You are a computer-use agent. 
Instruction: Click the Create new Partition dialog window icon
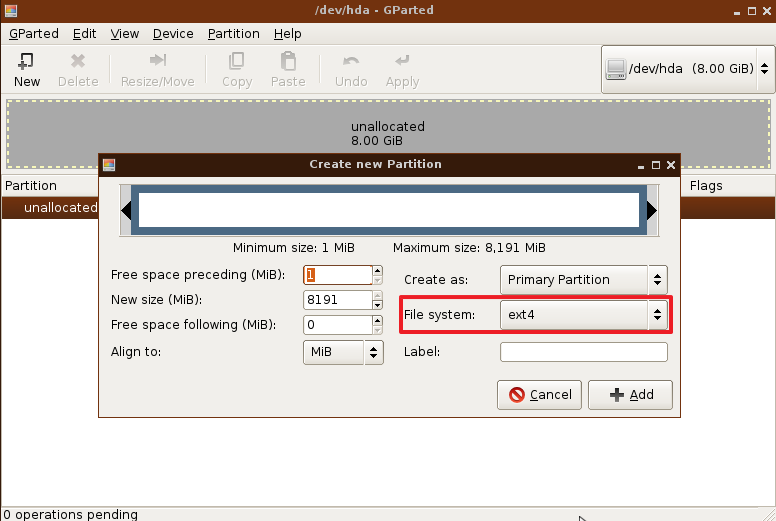[x=109, y=165]
